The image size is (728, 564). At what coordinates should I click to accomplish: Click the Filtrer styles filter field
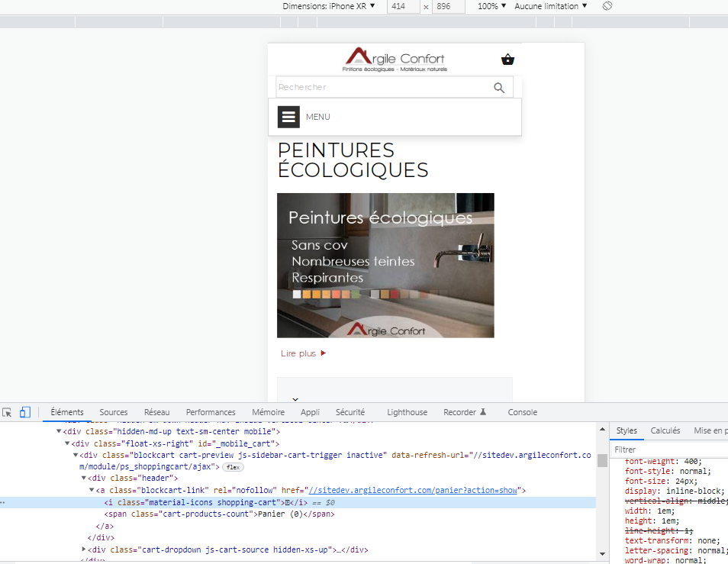click(x=669, y=450)
